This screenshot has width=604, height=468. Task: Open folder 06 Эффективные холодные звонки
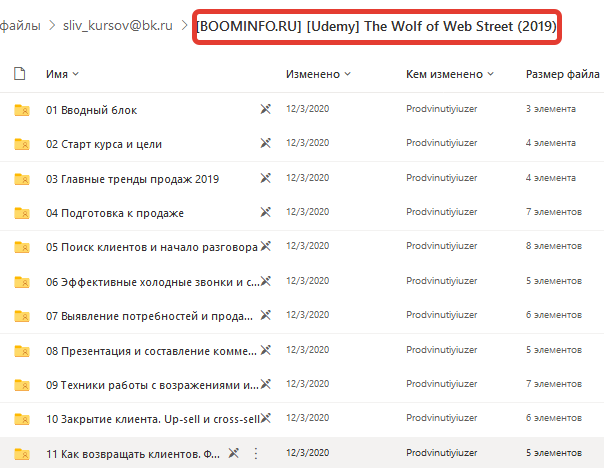pos(153,282)
